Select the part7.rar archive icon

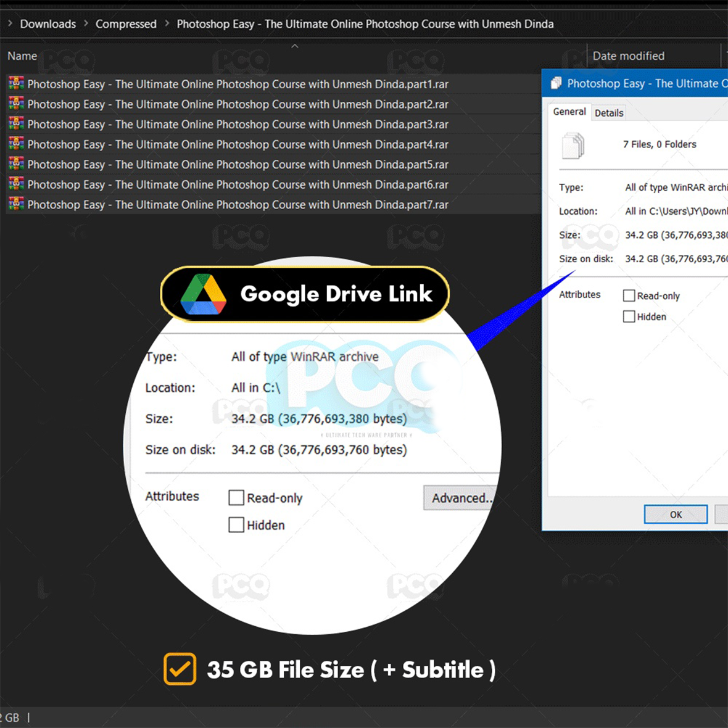click(16, 204)
